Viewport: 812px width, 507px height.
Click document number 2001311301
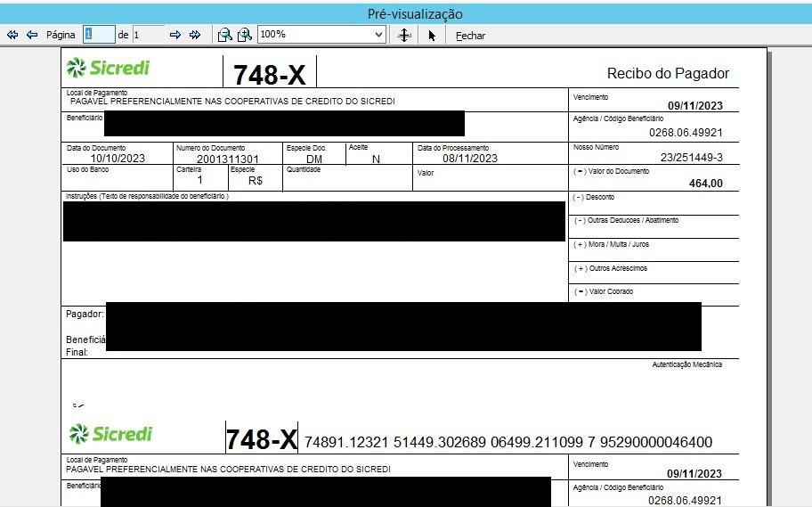[x=227, y=159]
